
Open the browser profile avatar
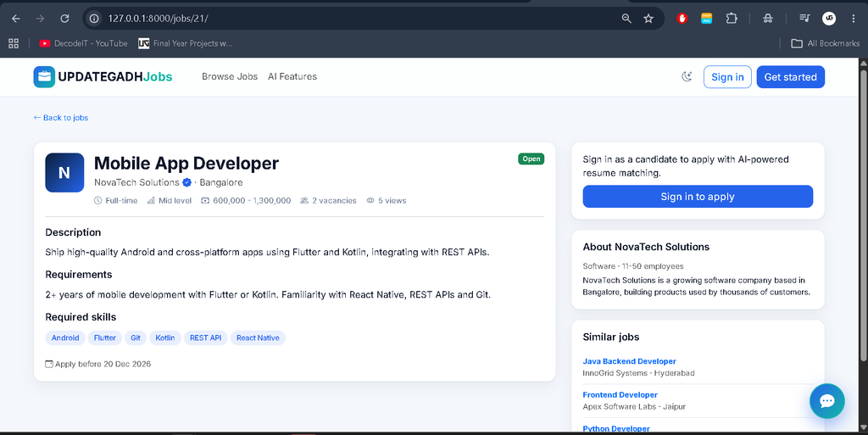point(829,19)
